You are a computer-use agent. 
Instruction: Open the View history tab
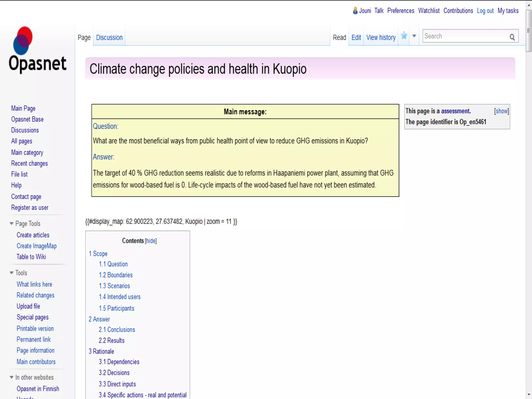click(381, 38)
